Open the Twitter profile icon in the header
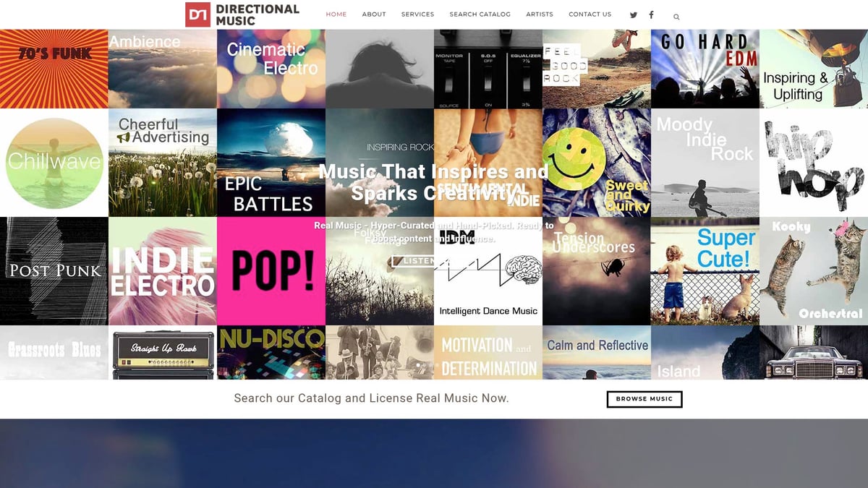The width and height of the screenshot is (868, 488). [634, 14]
